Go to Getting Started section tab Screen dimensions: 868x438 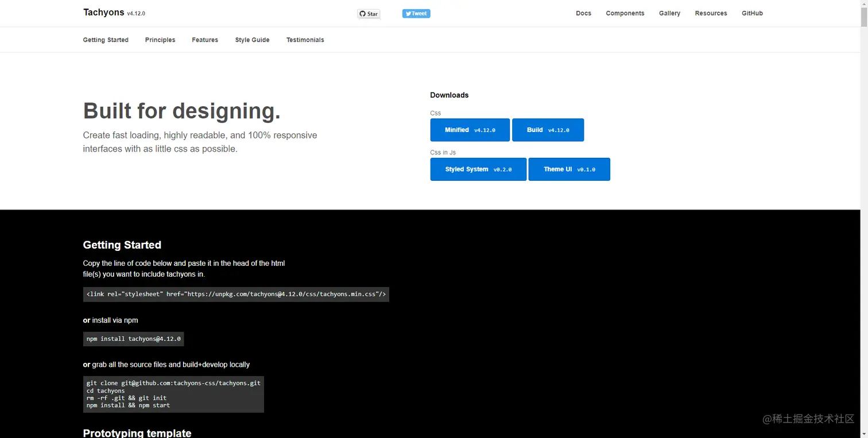(106, 40)
